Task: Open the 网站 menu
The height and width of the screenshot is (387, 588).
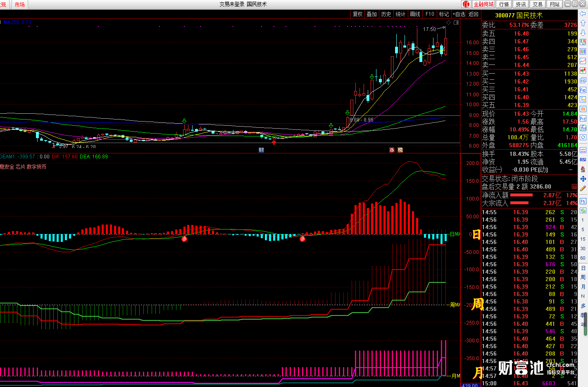Action: 555,4
